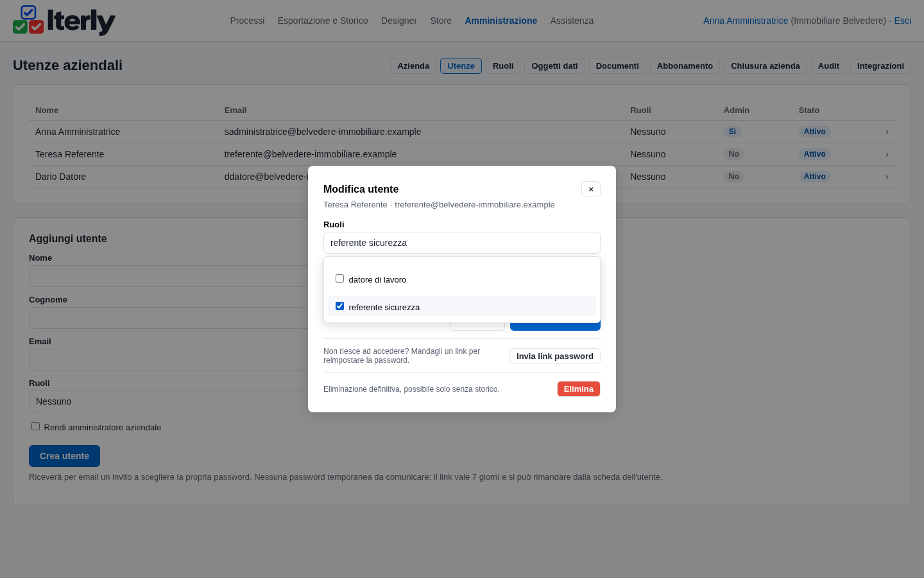Open the Amministrazione menu item

tap(501, 21)
